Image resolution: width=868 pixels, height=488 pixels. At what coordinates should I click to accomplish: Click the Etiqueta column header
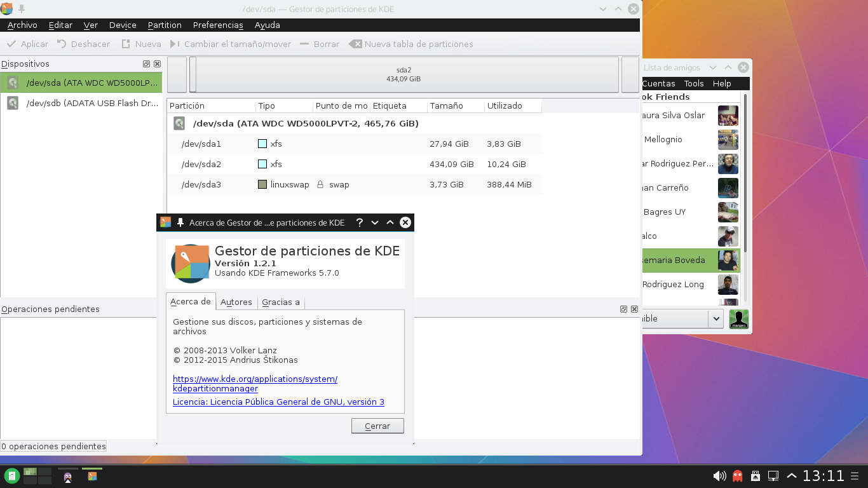398,105
